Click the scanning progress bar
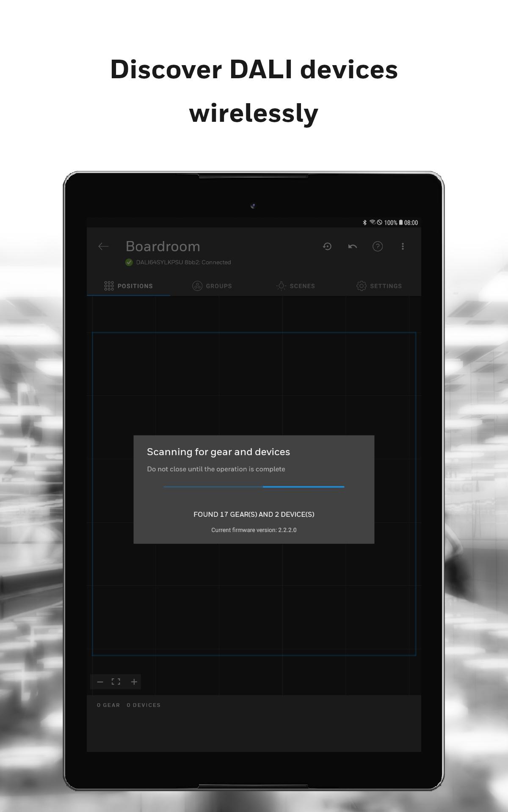Screen dimensions: 508x812 (254, 487)
